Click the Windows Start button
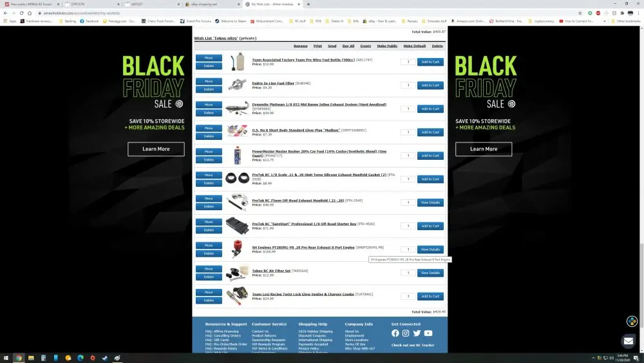Screen dimensions: 644x363 click(x=6, y=358)
